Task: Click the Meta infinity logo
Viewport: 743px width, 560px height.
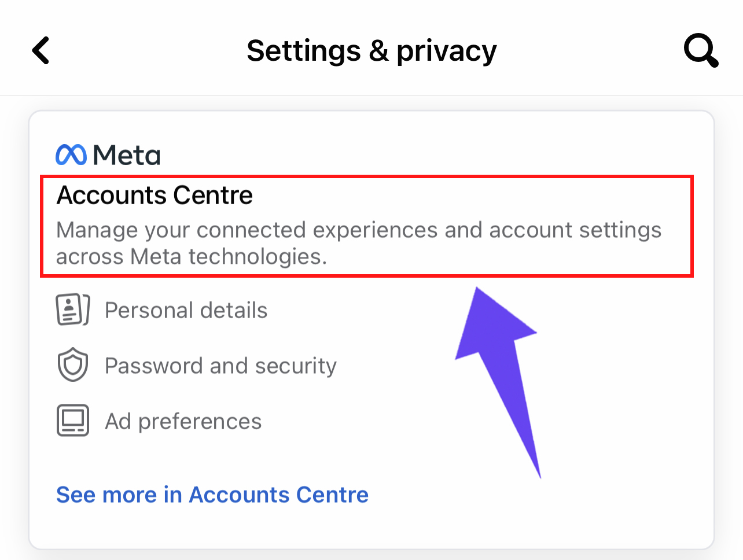Action: coord(71,154)
